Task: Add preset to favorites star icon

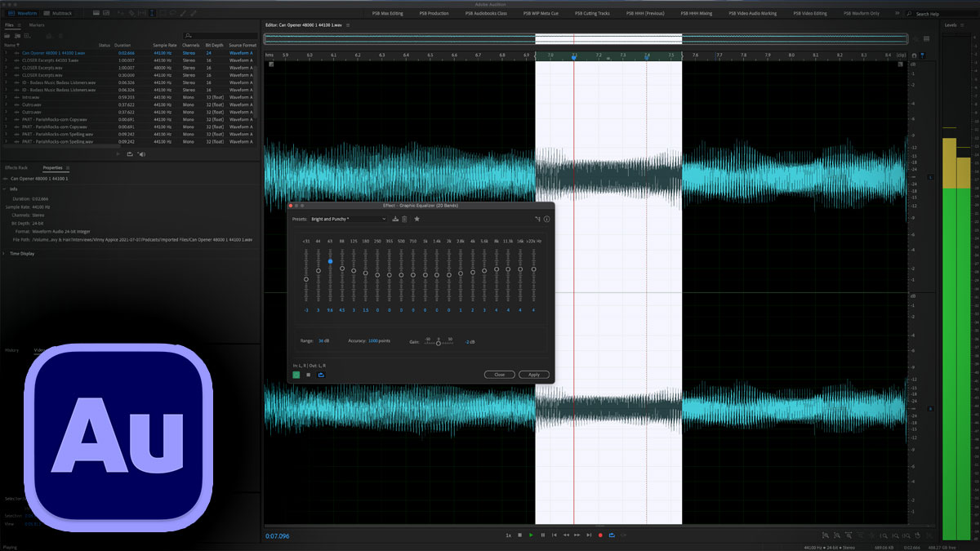Action: [x=417, y=219]
